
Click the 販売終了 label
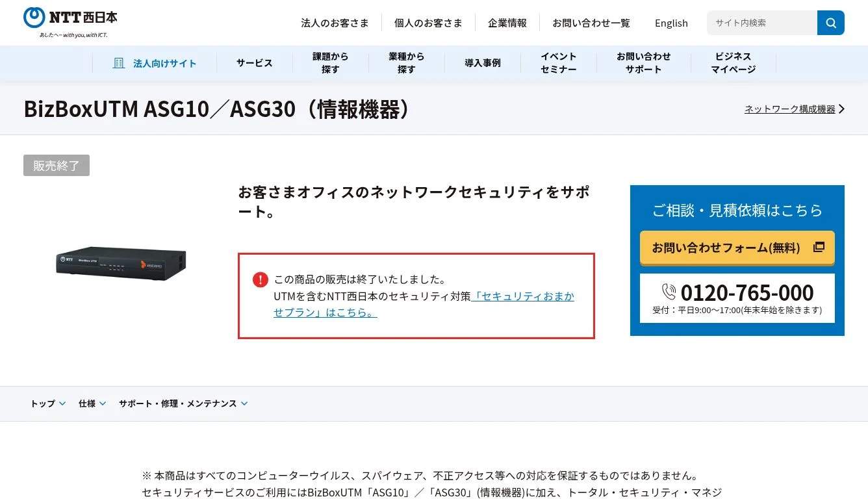[57, 166]
